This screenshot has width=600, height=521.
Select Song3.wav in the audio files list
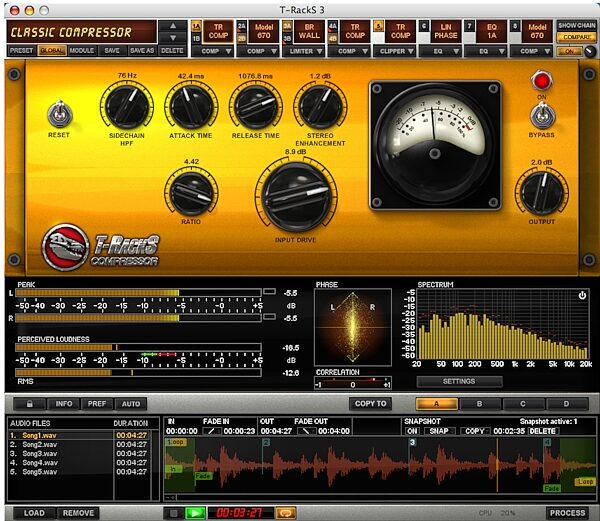pyautogui.click(x=78, y=454)
